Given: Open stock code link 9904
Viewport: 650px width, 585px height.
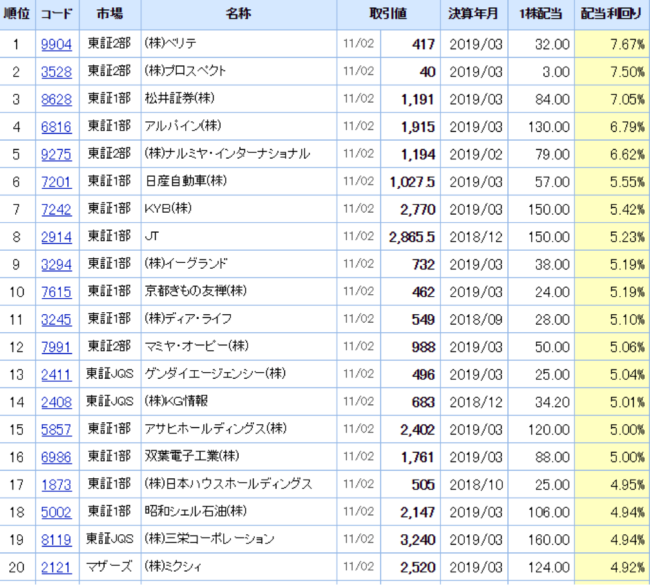Looking at the screenshot, I should (56, 45).
